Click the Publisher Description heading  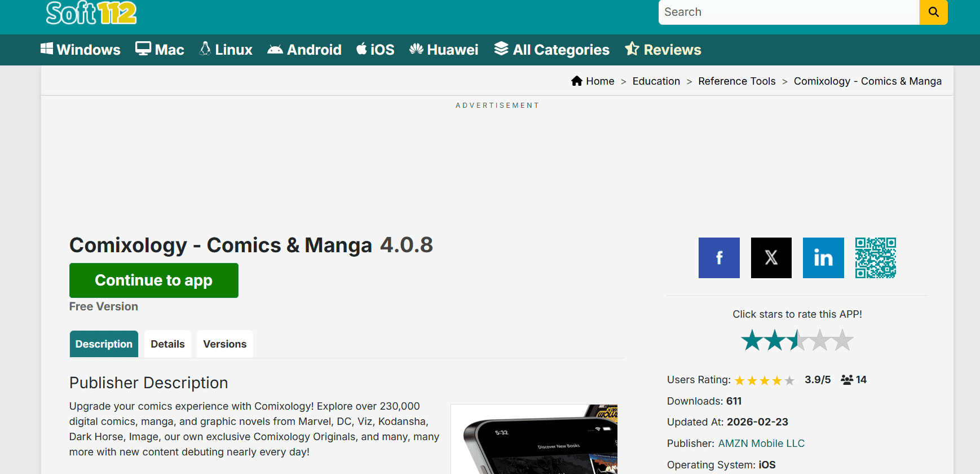[149, 383]
